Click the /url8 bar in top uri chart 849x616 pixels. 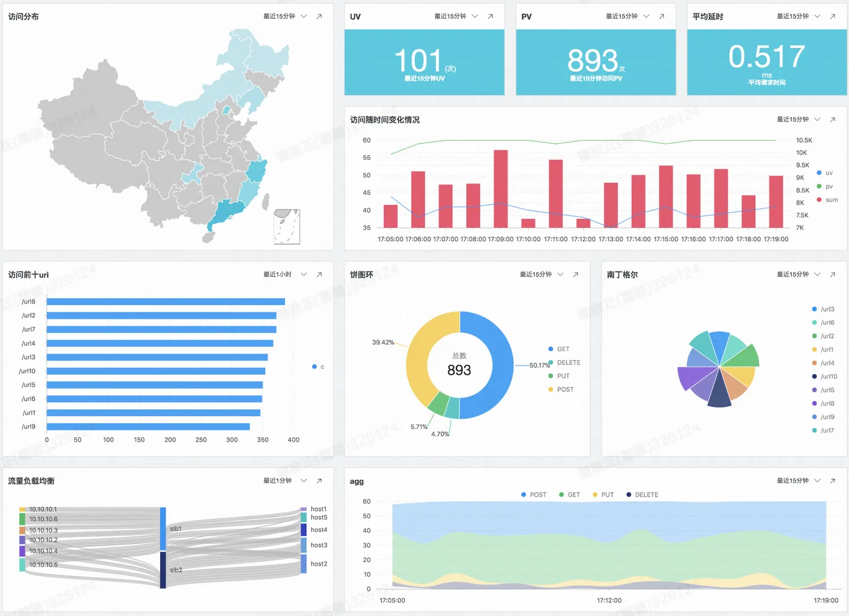(166, 302)
